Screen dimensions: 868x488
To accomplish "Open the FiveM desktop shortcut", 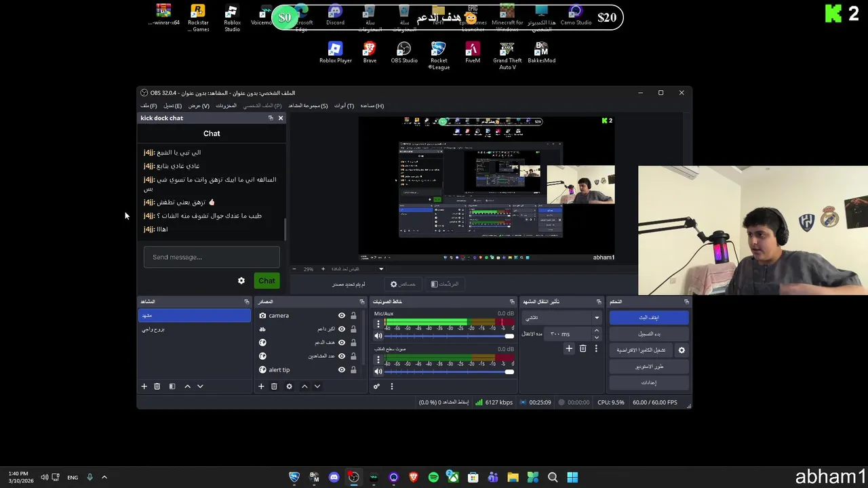I will [473, 53].
